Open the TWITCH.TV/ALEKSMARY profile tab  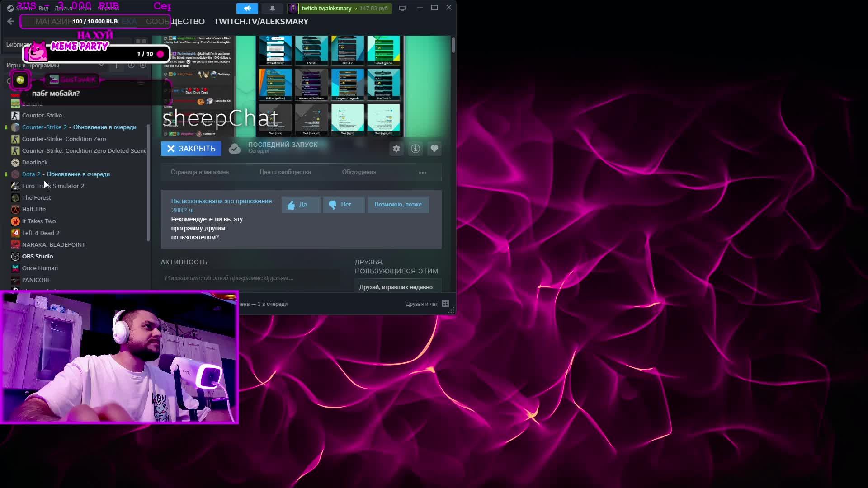pos(261,22)
